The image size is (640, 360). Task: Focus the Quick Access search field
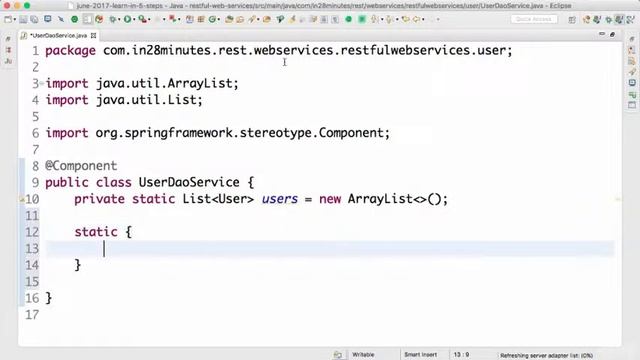point(534,19)
